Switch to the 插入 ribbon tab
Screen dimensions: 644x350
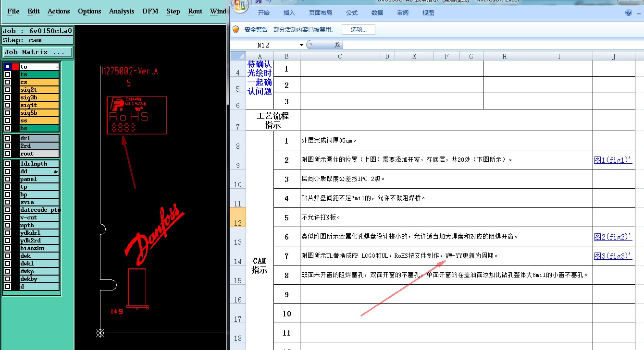(x=289, y=13)
